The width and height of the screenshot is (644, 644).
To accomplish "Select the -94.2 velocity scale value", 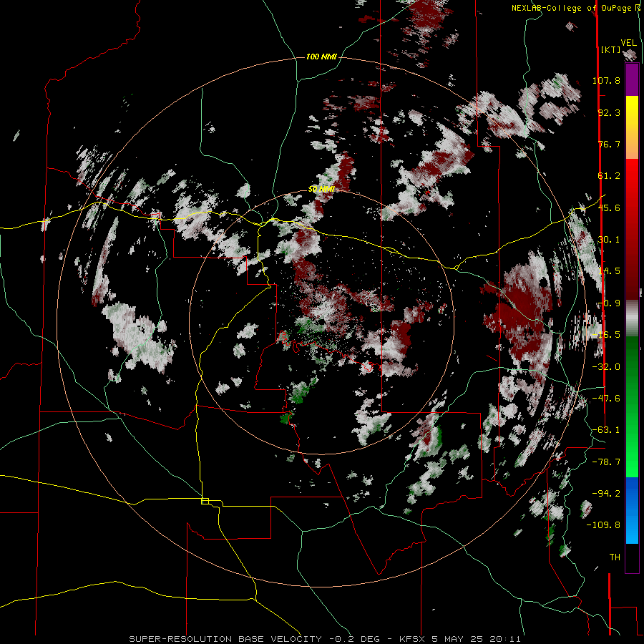I will (x=606, y=493).
